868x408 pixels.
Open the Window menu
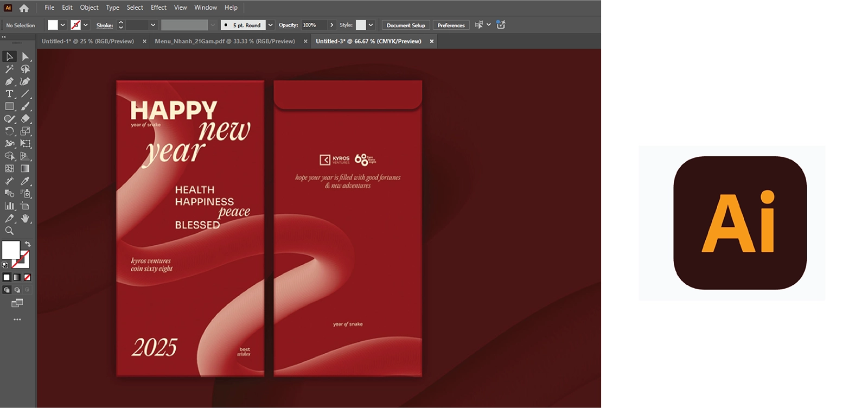click(206, 8)
